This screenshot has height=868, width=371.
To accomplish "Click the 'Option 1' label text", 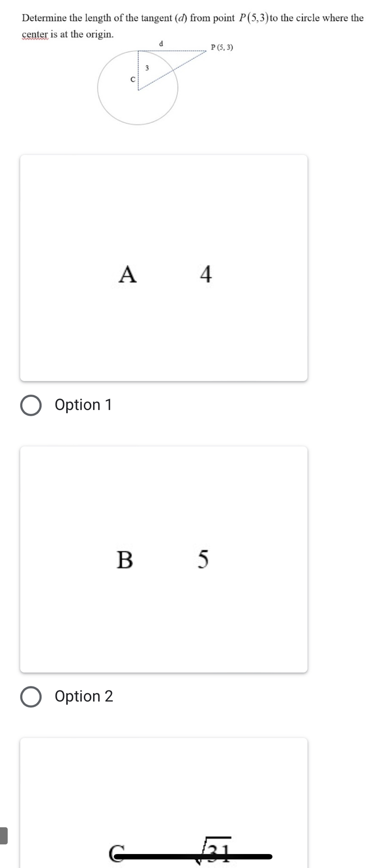I will (83, 405).
